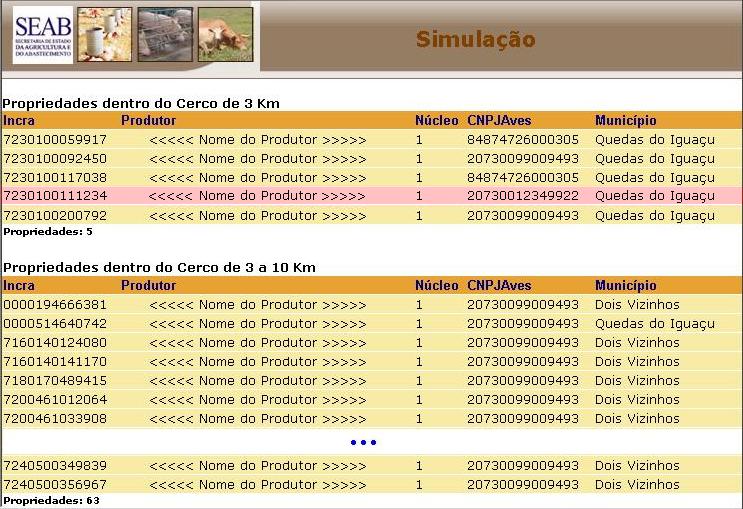Select Incra number 7230100092450
This screenshot has width=743, height=509.
click(56, 159)
